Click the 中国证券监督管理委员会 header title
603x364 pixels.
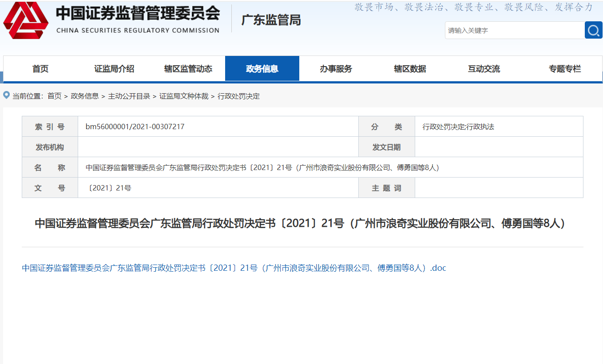tap(138, 14)
